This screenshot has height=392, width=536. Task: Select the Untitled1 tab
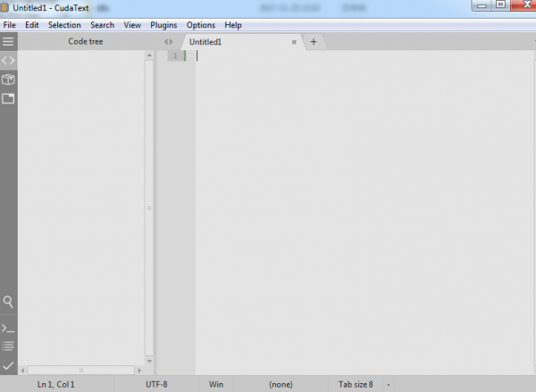click(x=241, y=42)
